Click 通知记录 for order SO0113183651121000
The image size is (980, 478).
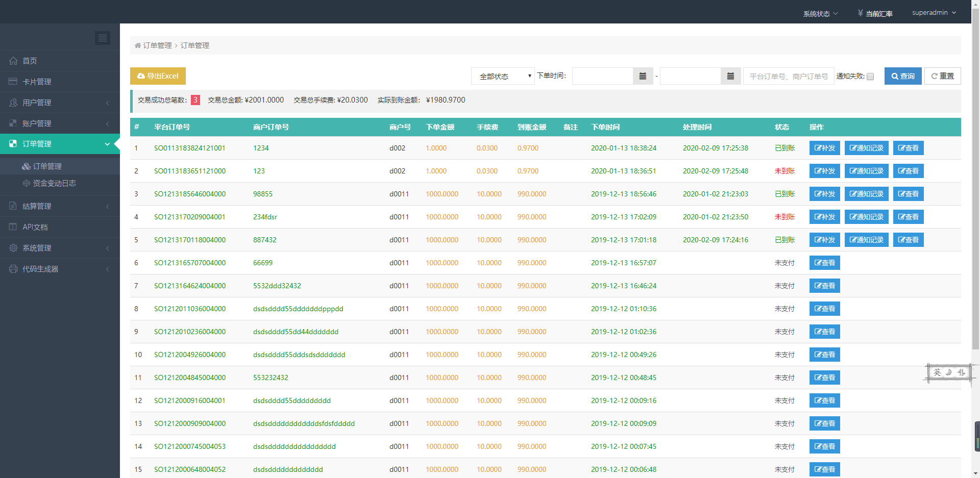click(867, 171)
